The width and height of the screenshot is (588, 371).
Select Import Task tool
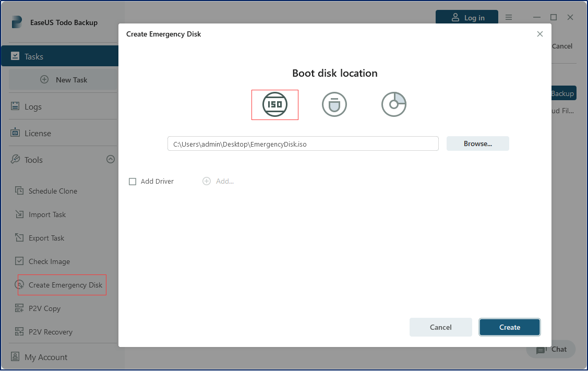click(47, 214)
